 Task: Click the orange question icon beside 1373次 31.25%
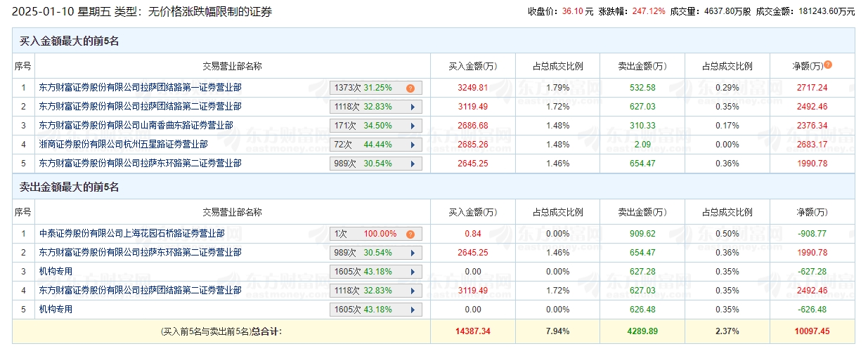[410, 88]
